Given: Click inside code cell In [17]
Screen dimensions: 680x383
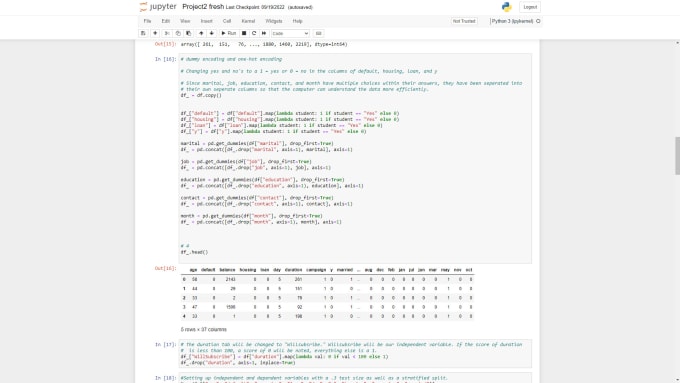Looking at the screenshot, I should pyautogui.click(x=356, y=354).
